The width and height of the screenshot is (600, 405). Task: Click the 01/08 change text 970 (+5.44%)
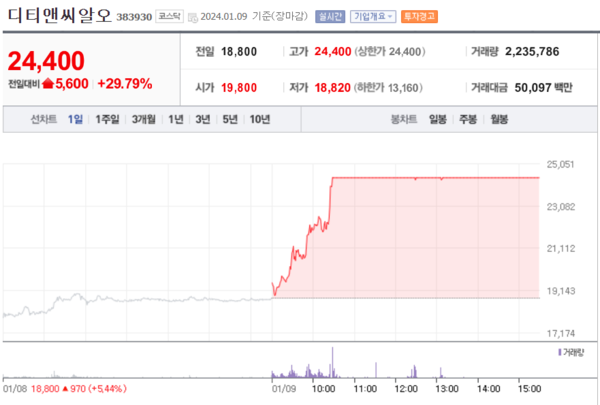(98, 389)
